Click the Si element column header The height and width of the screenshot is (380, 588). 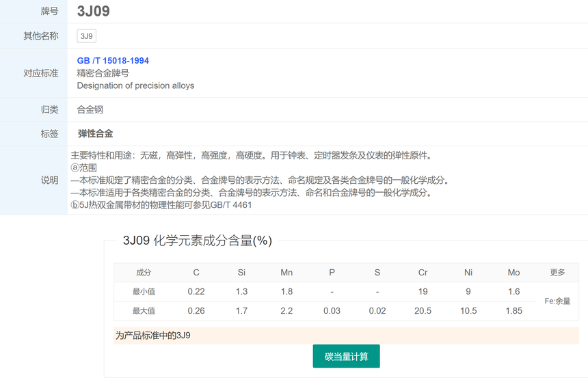(241, 273)
